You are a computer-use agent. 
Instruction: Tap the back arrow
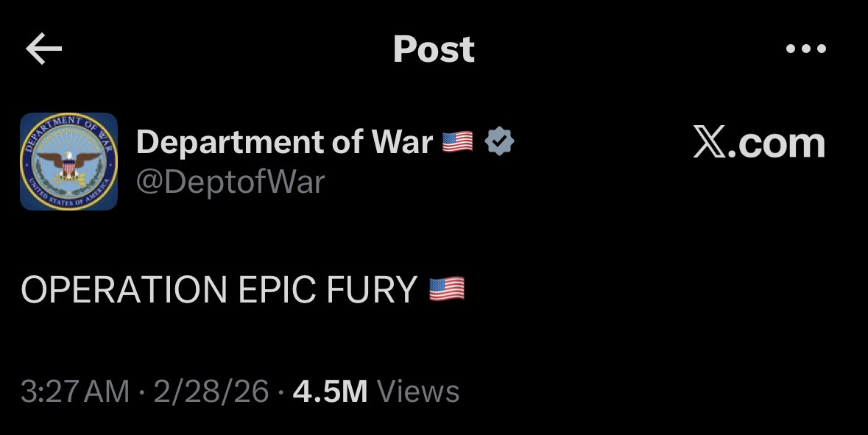(43, 49)
